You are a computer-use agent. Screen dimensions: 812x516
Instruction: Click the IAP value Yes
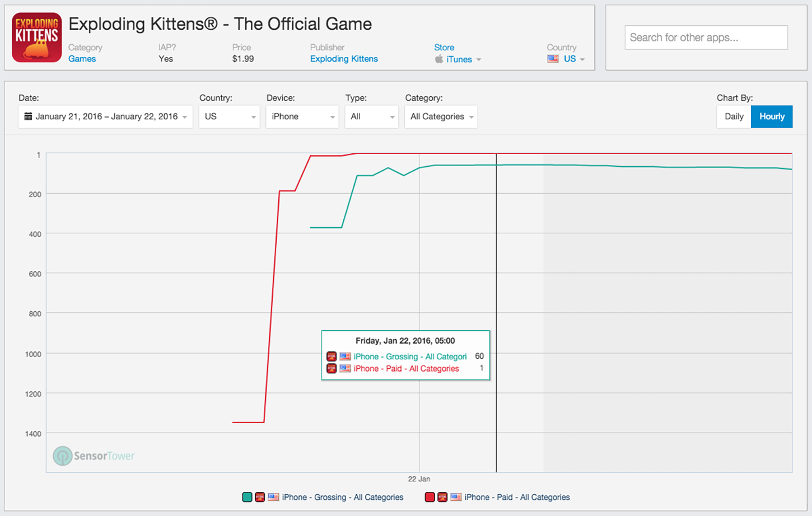pos(166,59)
